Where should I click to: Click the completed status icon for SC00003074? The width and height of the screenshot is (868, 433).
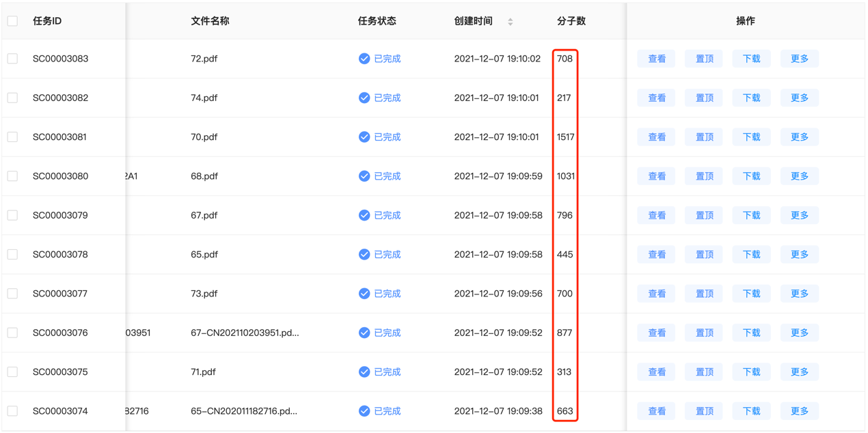[x=364, y=410]
